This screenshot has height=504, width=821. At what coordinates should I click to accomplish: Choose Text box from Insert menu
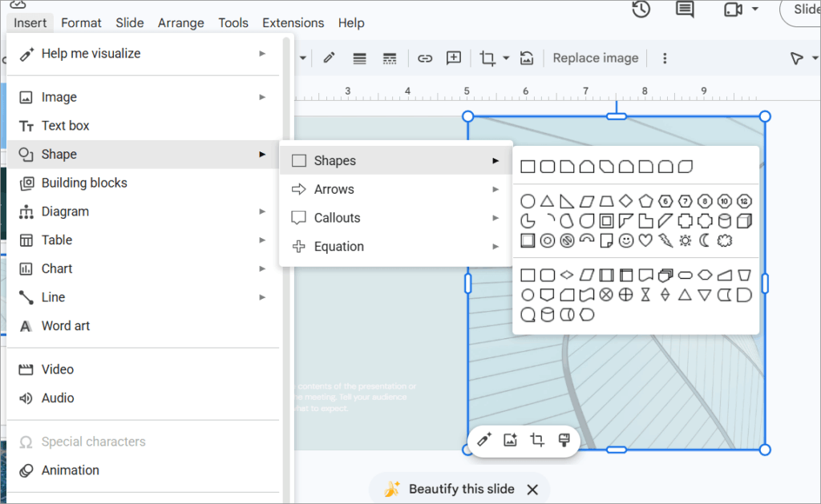[x=144, y=126]
